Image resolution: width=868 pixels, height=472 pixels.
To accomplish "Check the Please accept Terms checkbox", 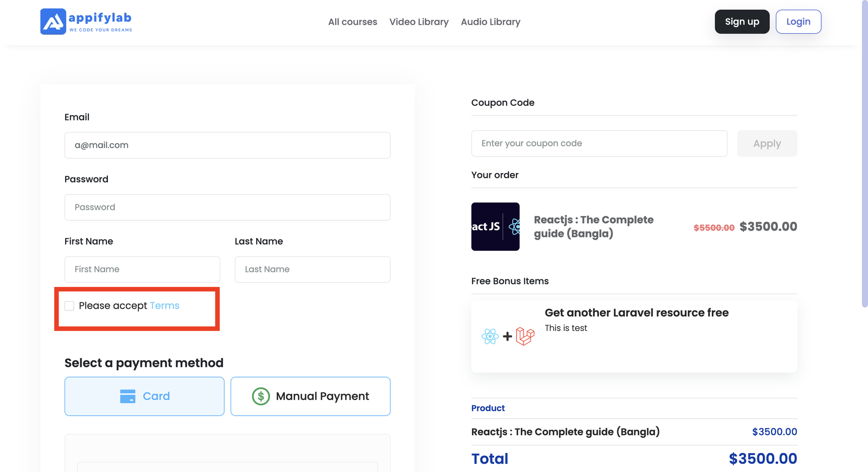I will 69,306.
